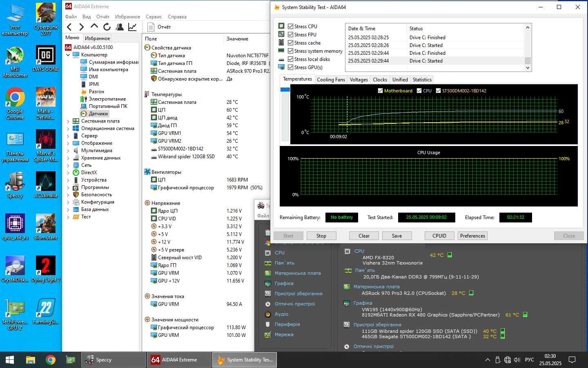The image size is (588, 368).
Task: Toggle Stress local disks checkbox
Action: point(291,59)
